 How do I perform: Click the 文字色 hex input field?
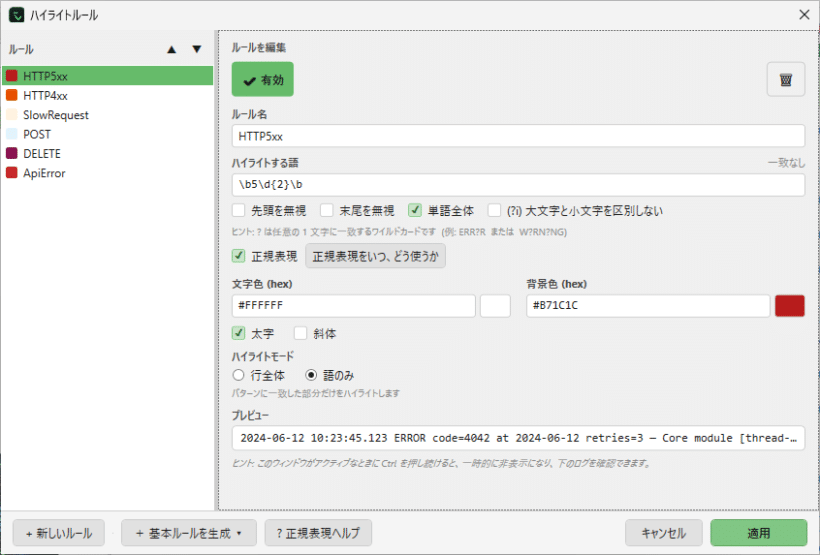click(354, 305)
